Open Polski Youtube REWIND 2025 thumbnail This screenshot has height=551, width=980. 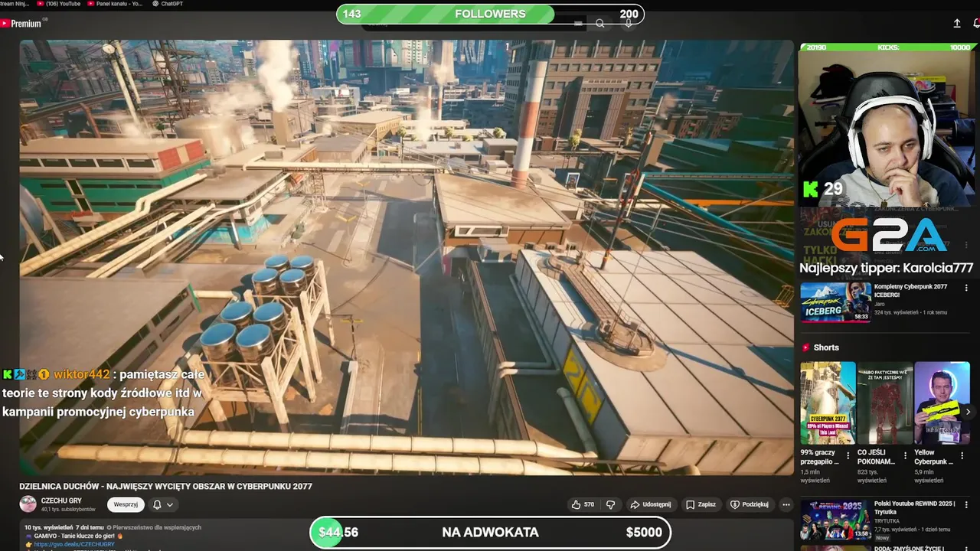[x=835, y=520]
